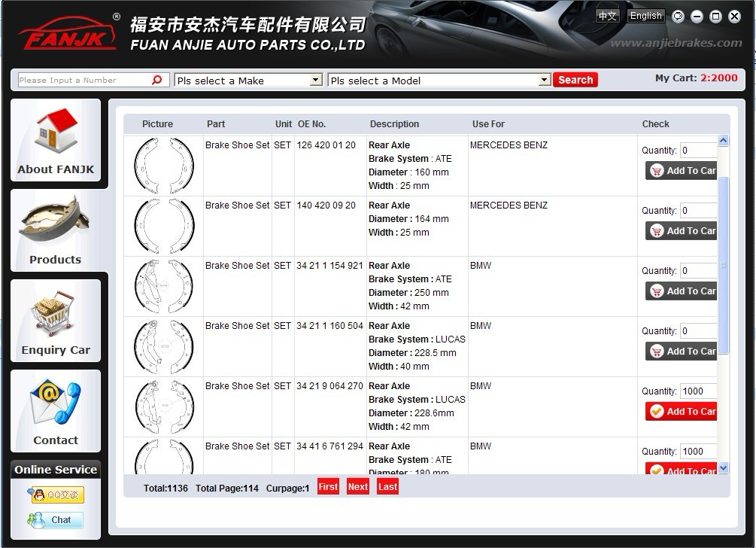This screenshot has width=756, height=548.
Task: Add 34 21 1 154 921 to cart
Action: coord(682,291)
